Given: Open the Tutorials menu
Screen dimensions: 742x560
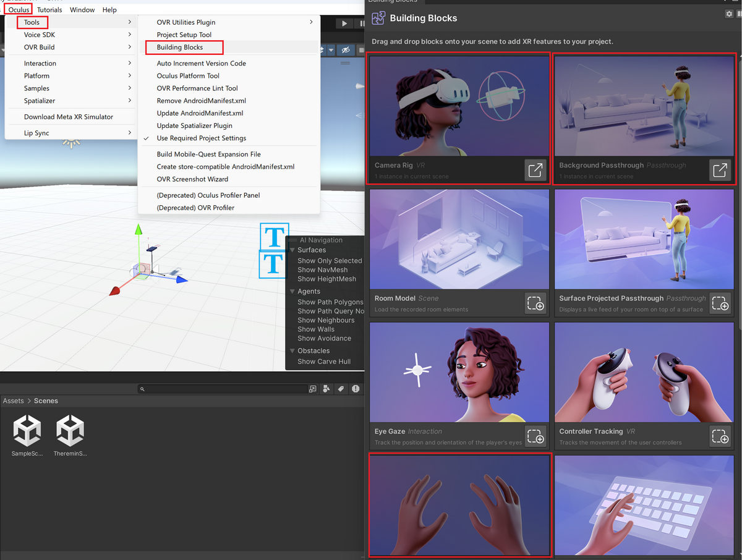Looking at the screenshot, I should (x=49, y=10).
